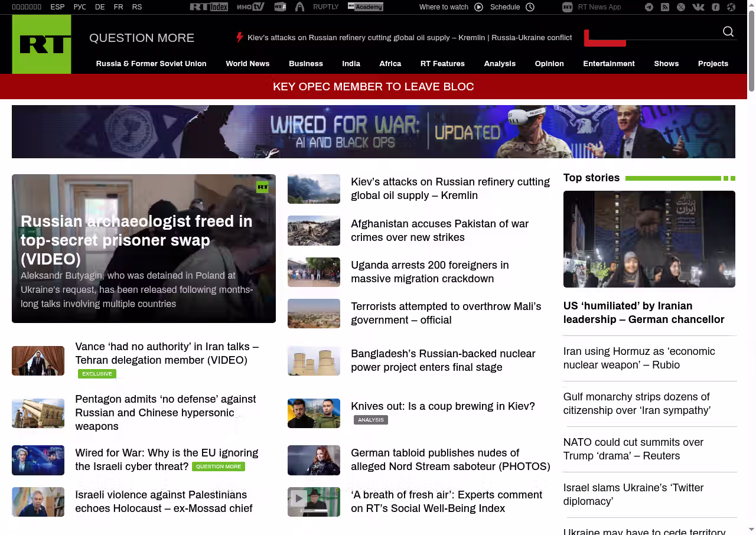Go to the Business section

(305, 64)
